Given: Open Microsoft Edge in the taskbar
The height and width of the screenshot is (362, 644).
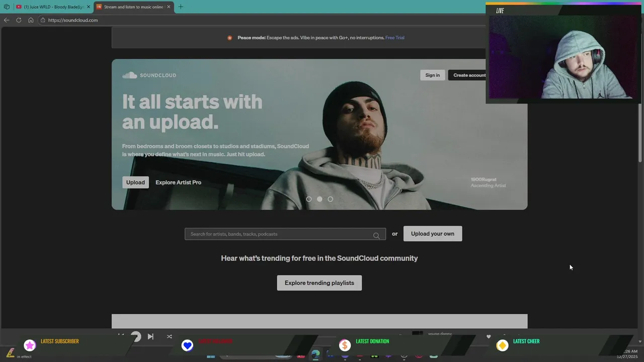Looking at the screenshot, I should 315,355.
